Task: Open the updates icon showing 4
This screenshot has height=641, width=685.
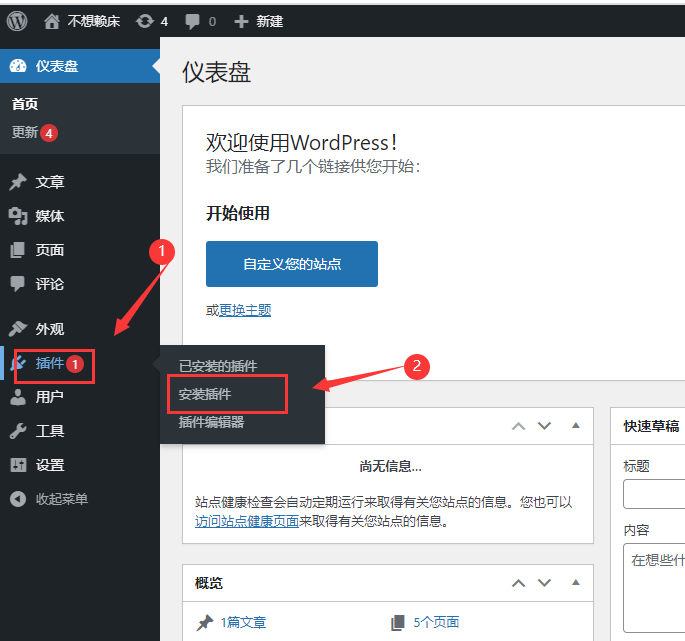Action: click(145, 21)
